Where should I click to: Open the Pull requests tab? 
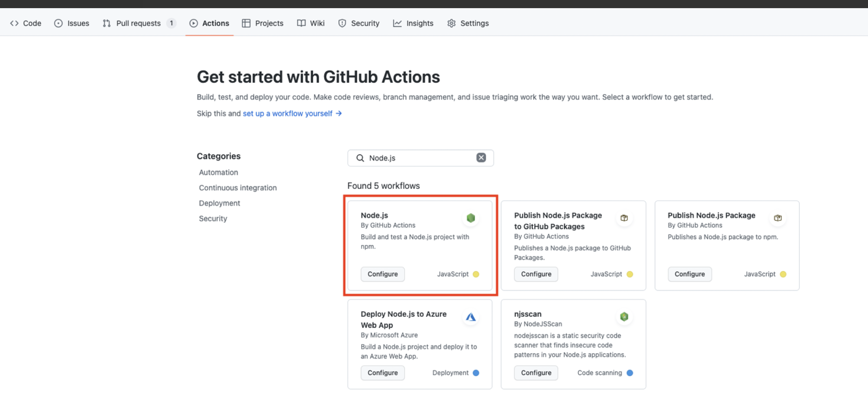(x=139, y=23)
